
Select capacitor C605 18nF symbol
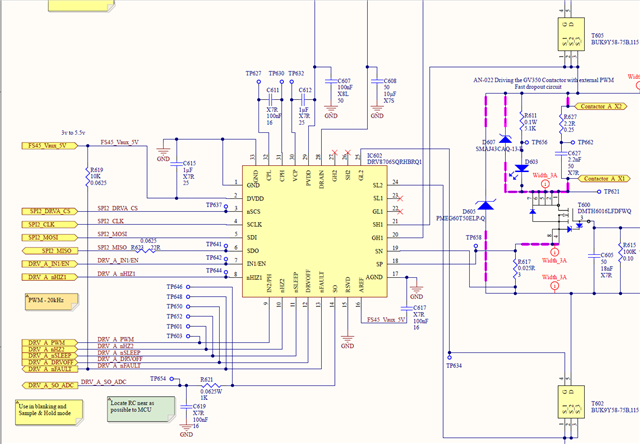pyautogui.click(x=594, y=256)
